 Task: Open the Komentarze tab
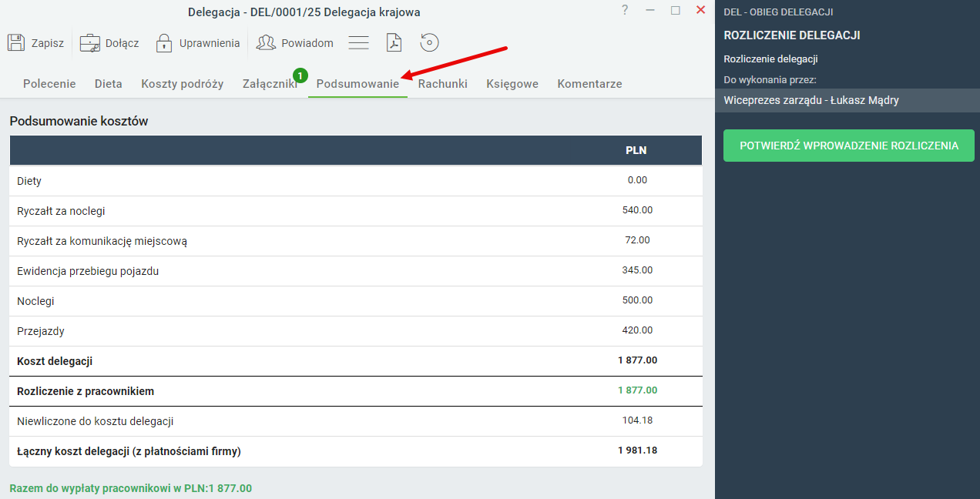[x=589, y=84]
